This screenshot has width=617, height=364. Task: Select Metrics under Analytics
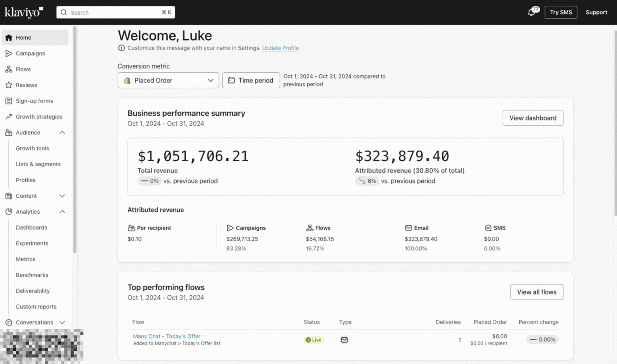(x=26, y=259)
